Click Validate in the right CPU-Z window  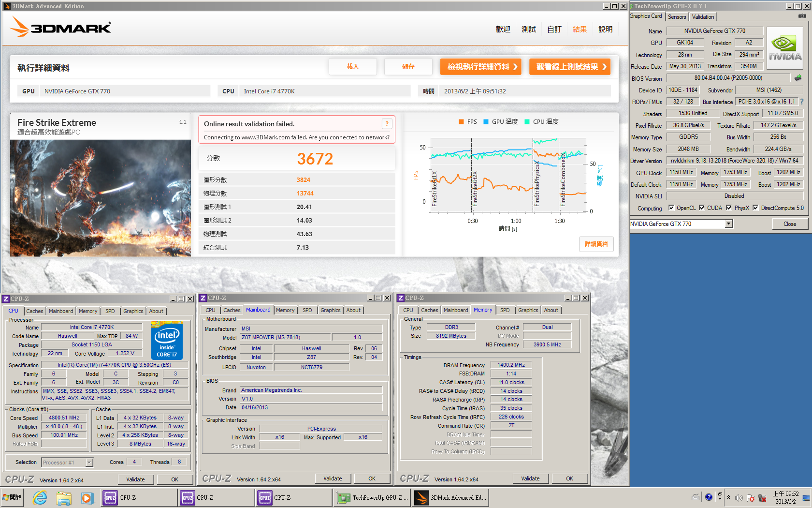(531, 478)
